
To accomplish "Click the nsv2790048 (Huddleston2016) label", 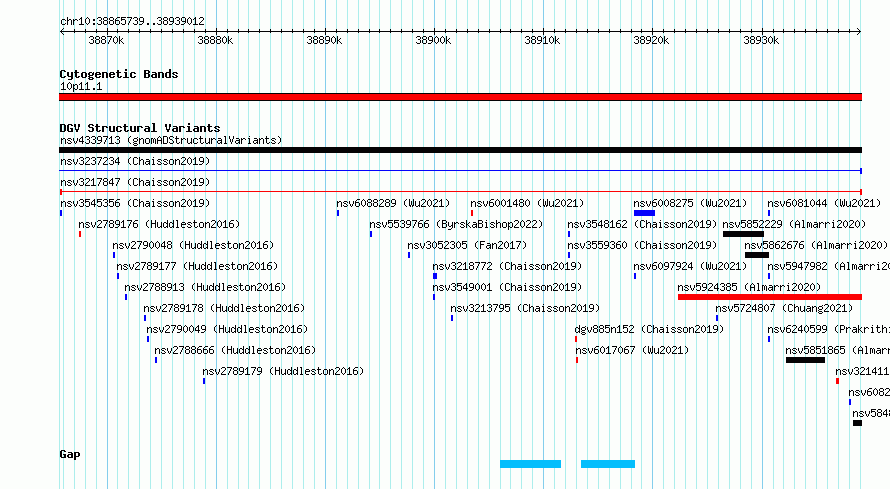I will click(193, 245).
